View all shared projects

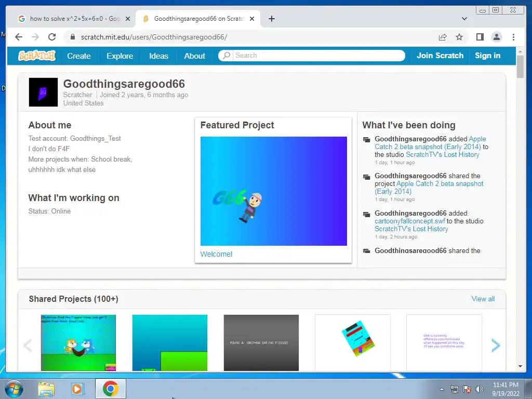point(483,299)
